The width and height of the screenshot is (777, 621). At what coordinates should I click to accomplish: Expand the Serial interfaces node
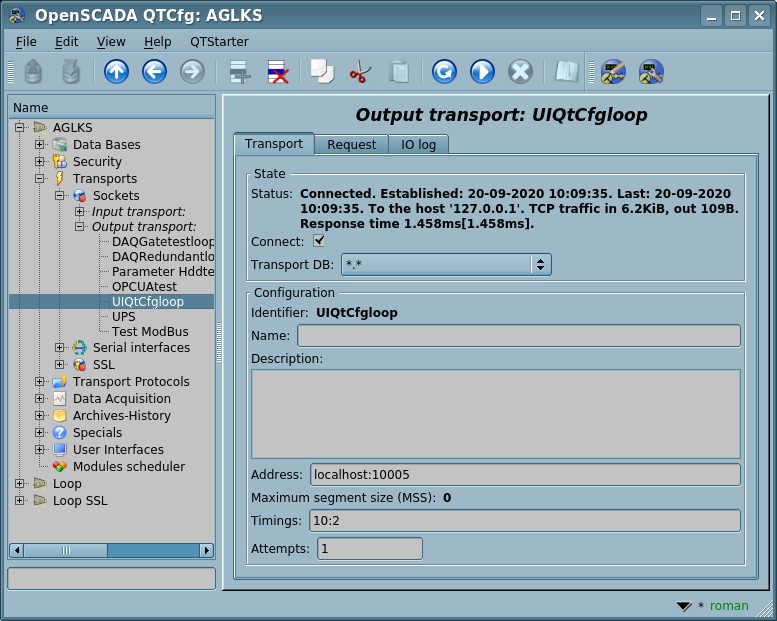[x=59, y=347]
